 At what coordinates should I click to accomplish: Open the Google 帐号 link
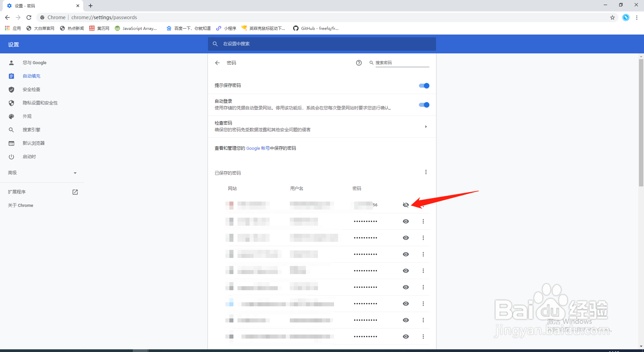point(258,148)
